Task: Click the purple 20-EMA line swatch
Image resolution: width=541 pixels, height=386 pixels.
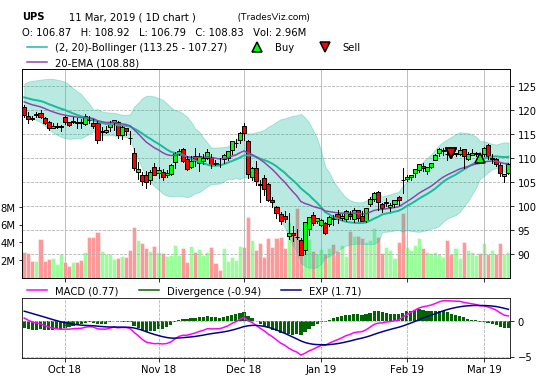Action: pos(37,63)
